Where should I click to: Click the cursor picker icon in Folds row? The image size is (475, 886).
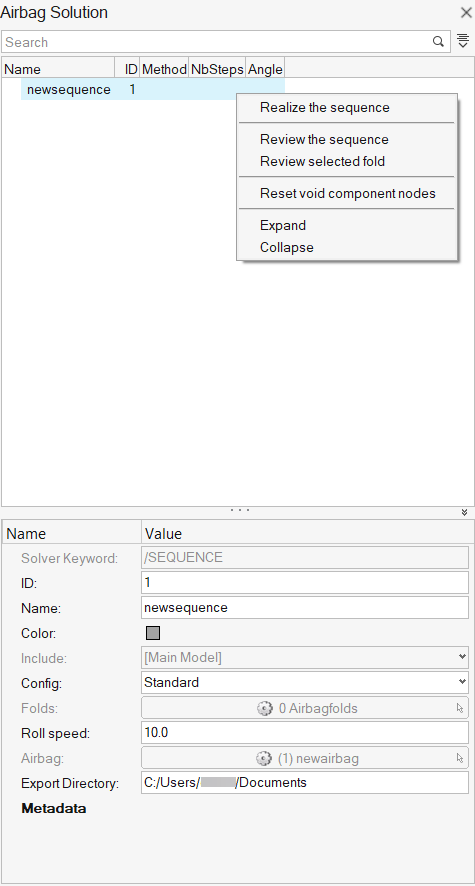point(460,708)
